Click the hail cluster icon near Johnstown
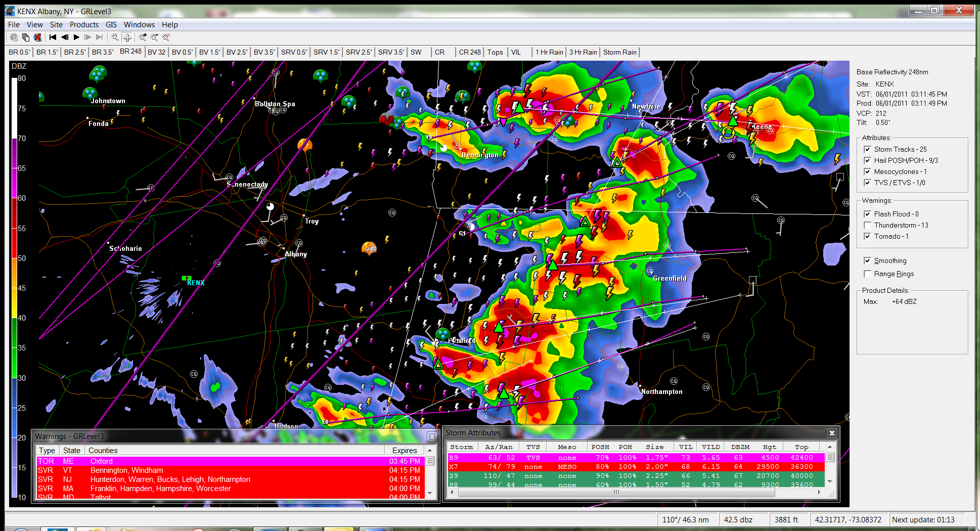The width and height of the screenshot is (980, 531). (90, 93)
